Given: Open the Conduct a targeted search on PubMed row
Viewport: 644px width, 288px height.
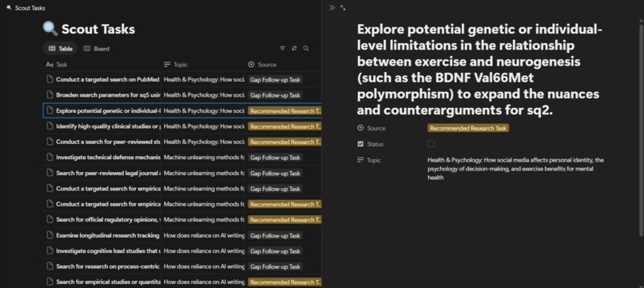Looking at the screenshot, I should (x=108, y=79).
